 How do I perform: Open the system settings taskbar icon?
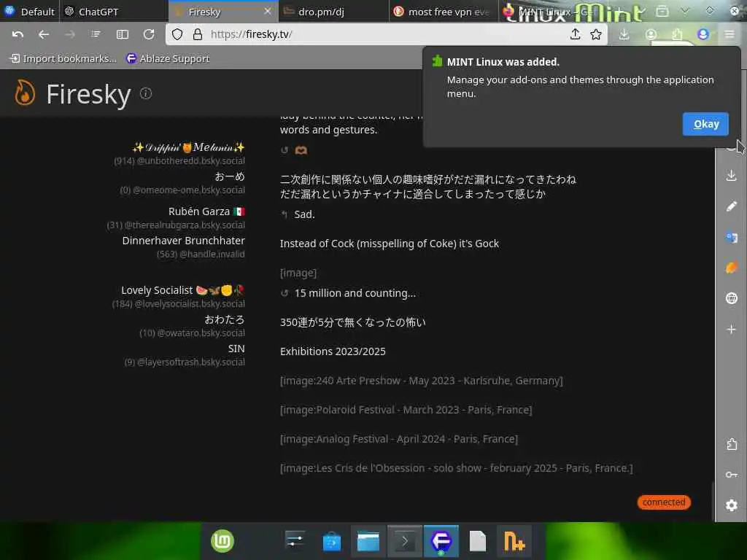[295, 541]
